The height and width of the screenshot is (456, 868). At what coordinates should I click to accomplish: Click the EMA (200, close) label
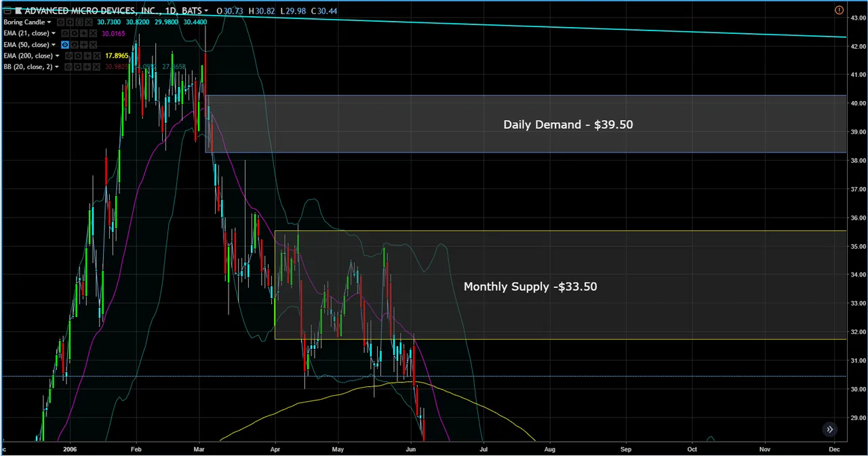[28, 56]
